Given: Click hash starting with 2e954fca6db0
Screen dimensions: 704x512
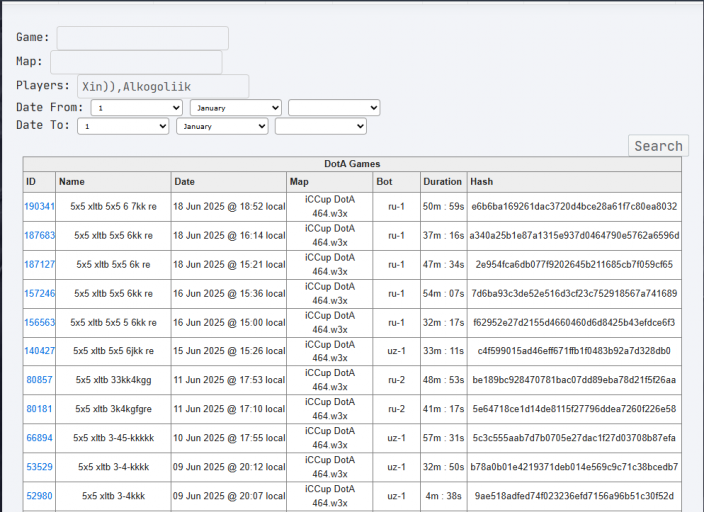Looking at the screenshot, I should tap(574, 265).
